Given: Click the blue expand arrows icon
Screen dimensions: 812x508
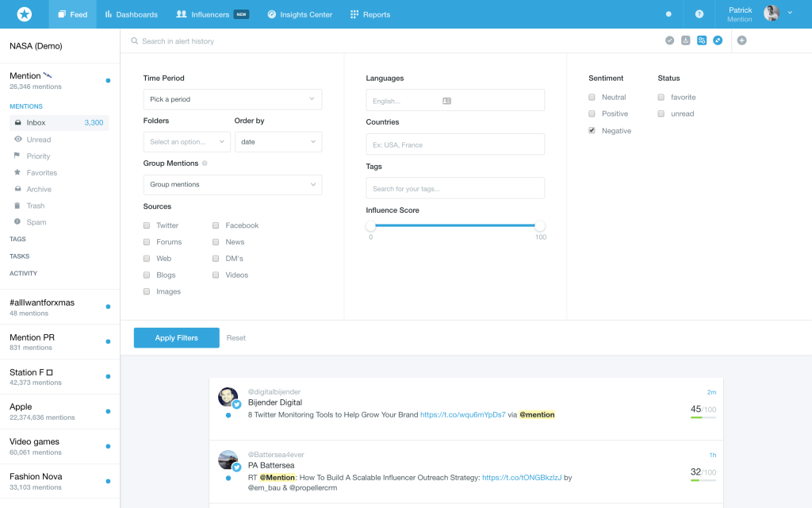Looking at the screenshot, I should coord(718,40).
